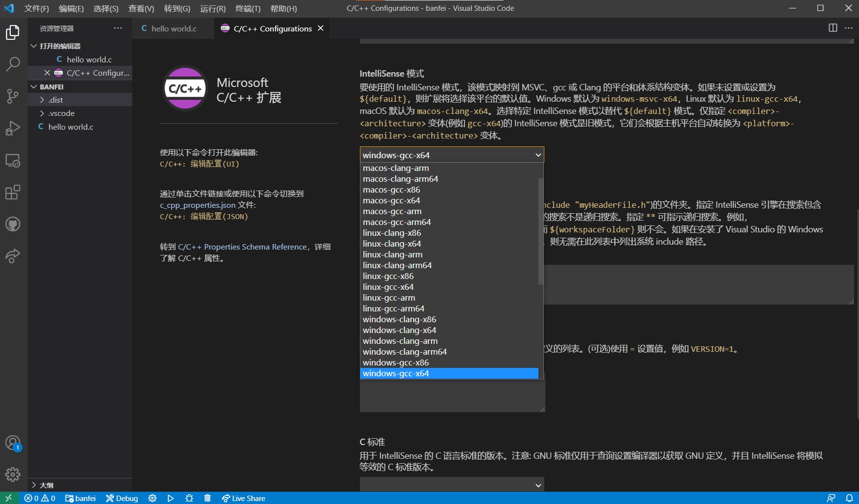Open the 运行(R) menu

[213, 8]
